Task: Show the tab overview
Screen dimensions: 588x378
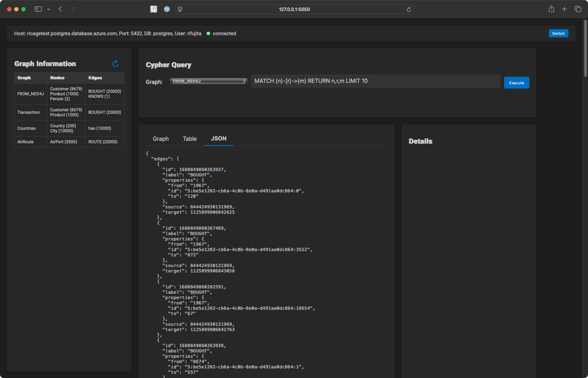Action: [577, 9]
